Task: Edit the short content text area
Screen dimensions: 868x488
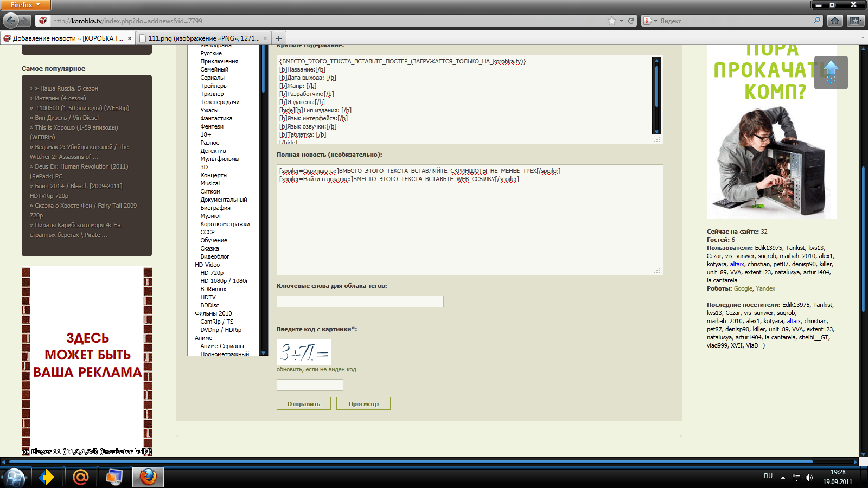Action: click(x=470, y=99)
